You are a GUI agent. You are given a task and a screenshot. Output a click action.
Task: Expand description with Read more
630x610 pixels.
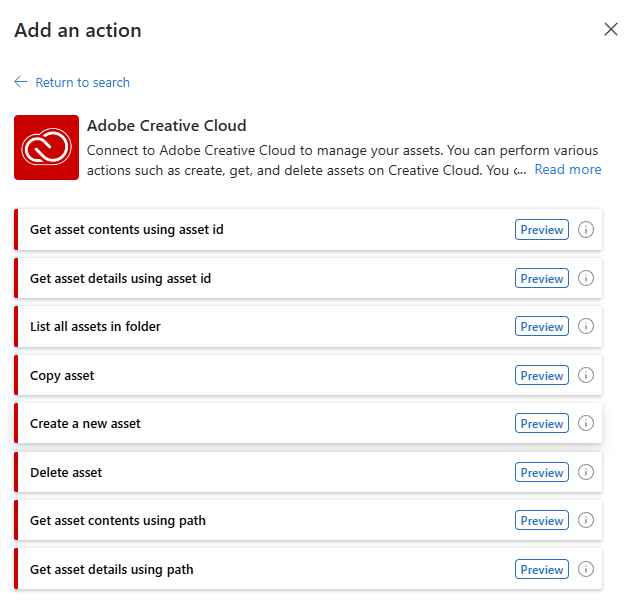pos(567,170)
